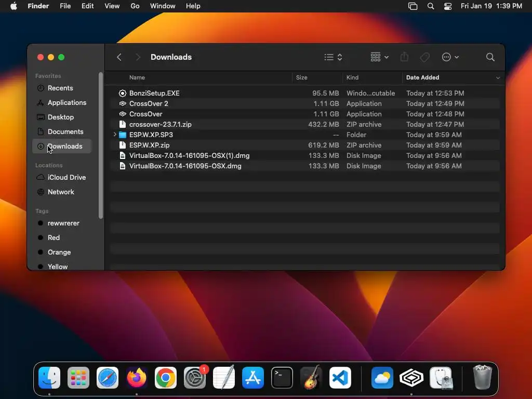Expand the ESP.W.XP.SP3 folder

pyautogui.click(x=115, y=135)
